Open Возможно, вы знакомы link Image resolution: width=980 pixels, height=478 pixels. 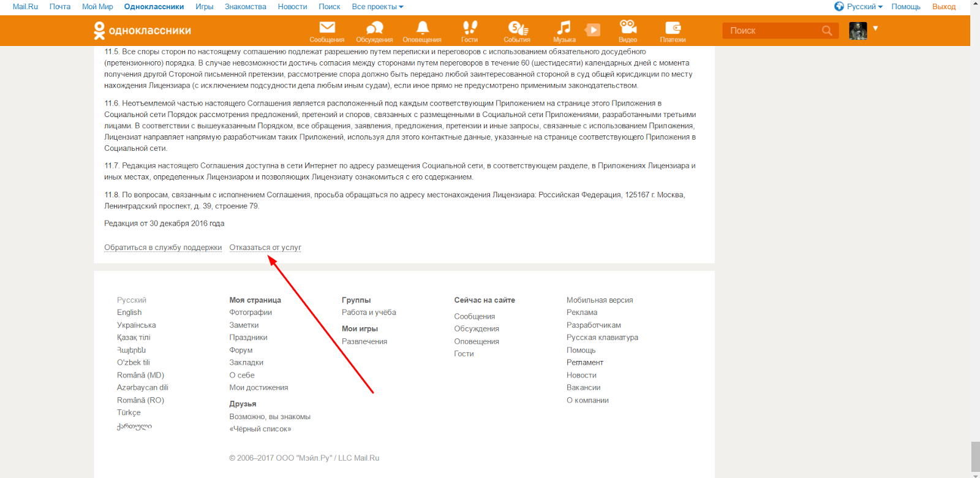point(270,417)
